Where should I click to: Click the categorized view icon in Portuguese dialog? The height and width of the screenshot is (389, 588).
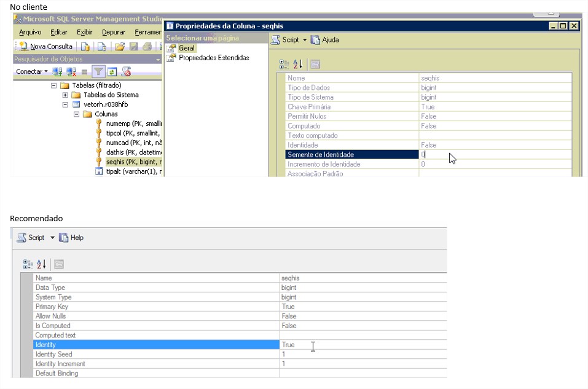pos(284,64)
